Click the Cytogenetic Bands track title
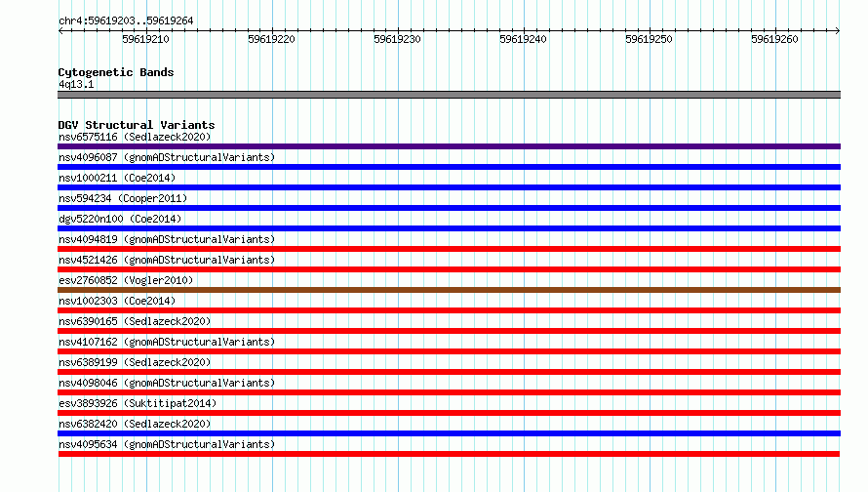868x492 pixels. (x=116, y=72)
